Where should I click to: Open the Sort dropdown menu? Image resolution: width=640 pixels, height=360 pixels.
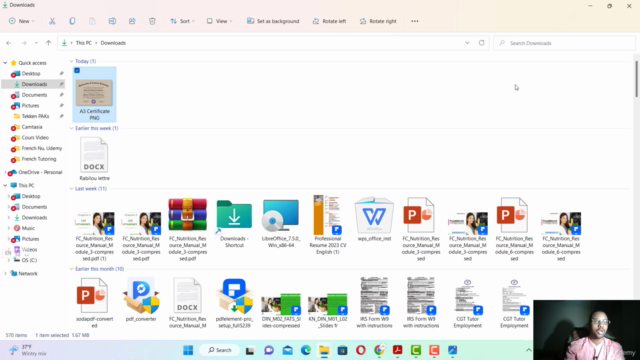pos(182,21)
